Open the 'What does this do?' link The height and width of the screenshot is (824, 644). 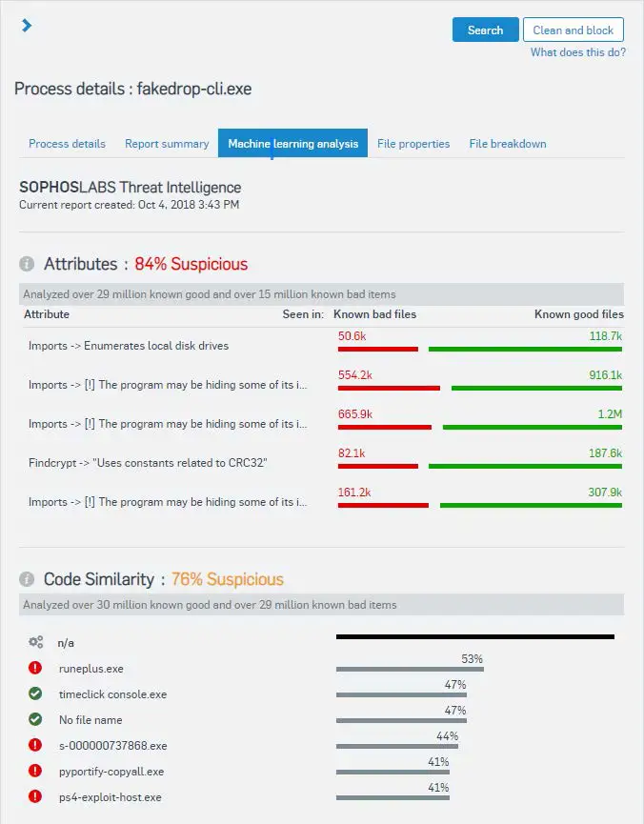[578, 52]
